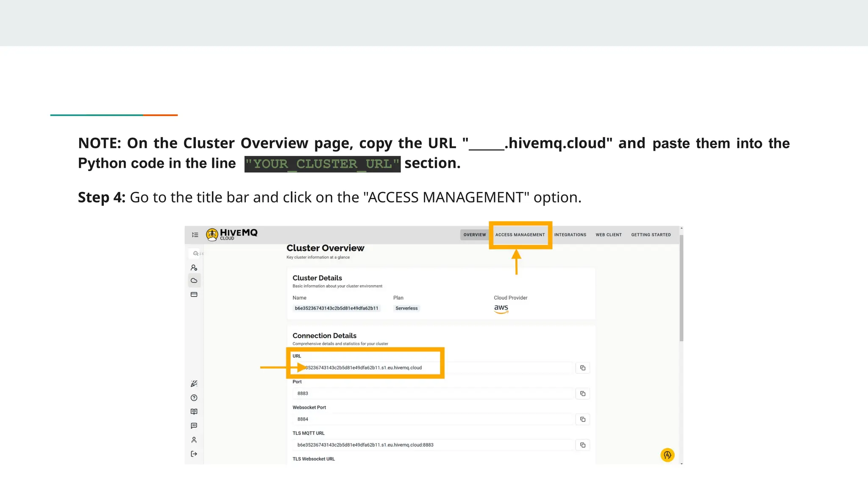Open the feedback chat icon
Image resolution: width=868 pixels, height=488 pixels.
pos(194,426)
